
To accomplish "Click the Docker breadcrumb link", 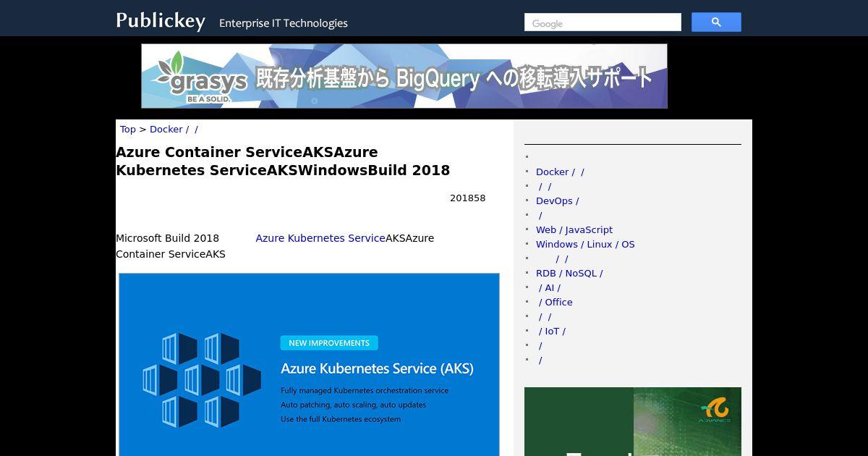I will pyautogui.click(x=174, y=130).
